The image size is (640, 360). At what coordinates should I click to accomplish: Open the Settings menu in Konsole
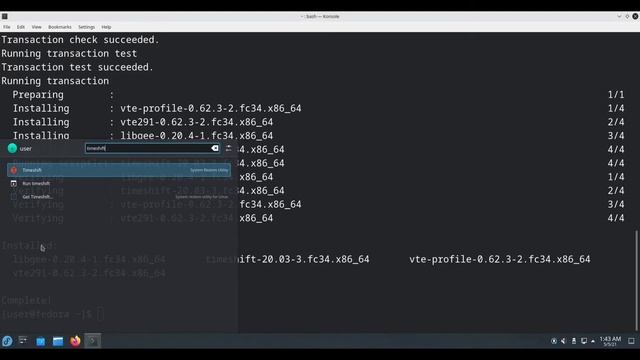tap(87, 27)
